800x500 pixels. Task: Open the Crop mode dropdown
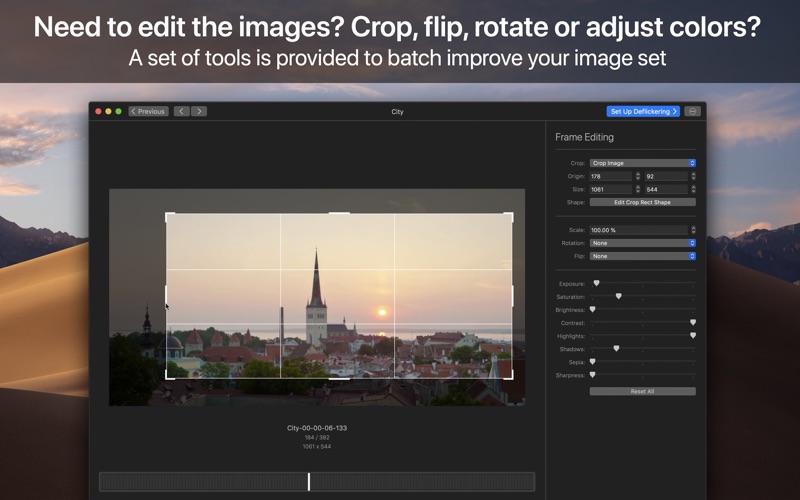(642, 163)
